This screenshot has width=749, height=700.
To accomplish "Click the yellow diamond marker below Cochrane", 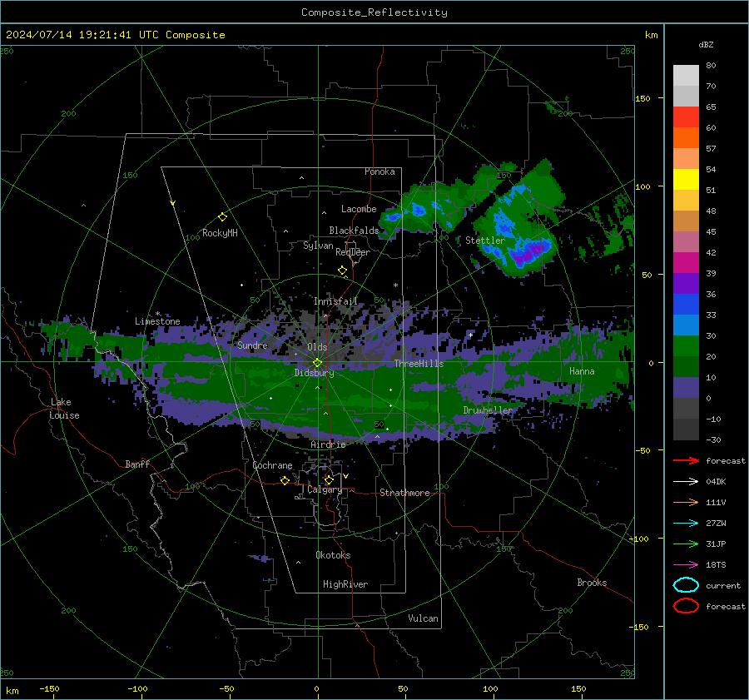I will [285, 480].
